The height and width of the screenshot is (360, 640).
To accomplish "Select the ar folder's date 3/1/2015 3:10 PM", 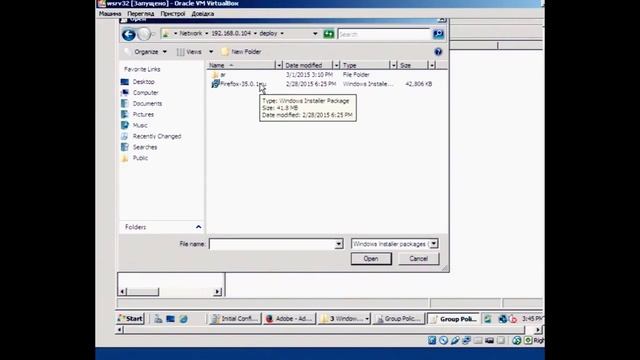I will coord(309,75).
